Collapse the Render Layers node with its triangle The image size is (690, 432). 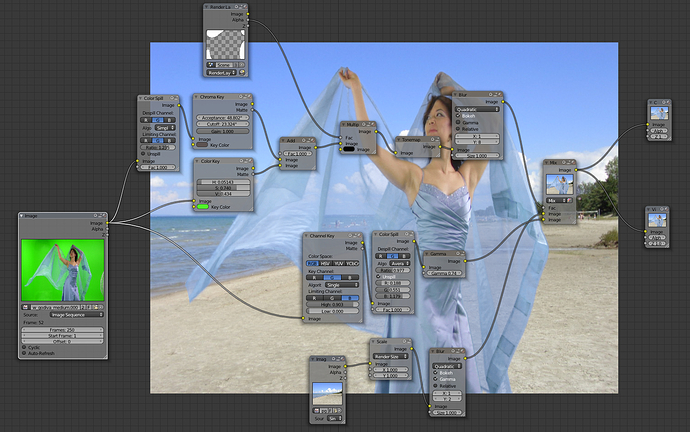click(206, 7)
